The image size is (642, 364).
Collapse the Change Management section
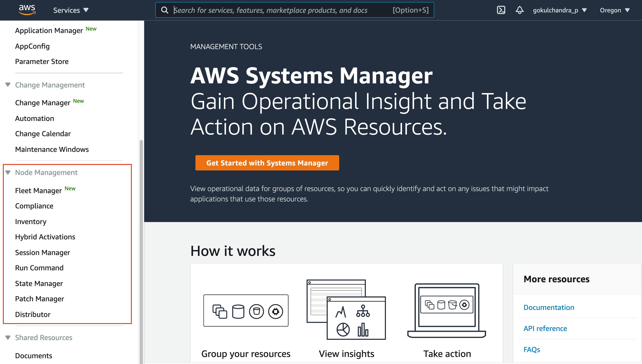(x=8, y=85)
